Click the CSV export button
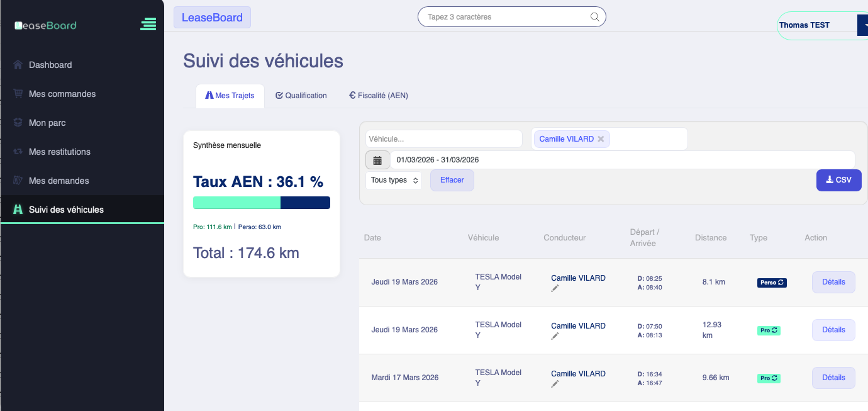The image size is (868, 411). (838, 180)
